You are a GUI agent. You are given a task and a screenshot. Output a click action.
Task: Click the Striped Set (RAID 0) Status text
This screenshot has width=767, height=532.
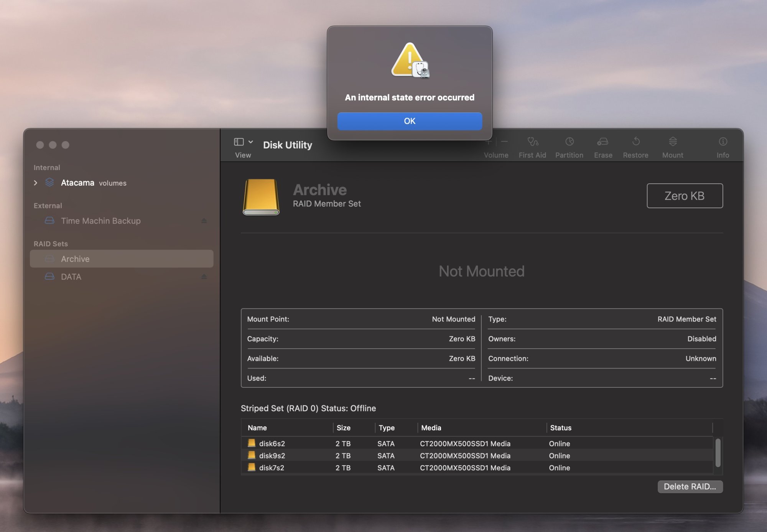coord(308,408)
